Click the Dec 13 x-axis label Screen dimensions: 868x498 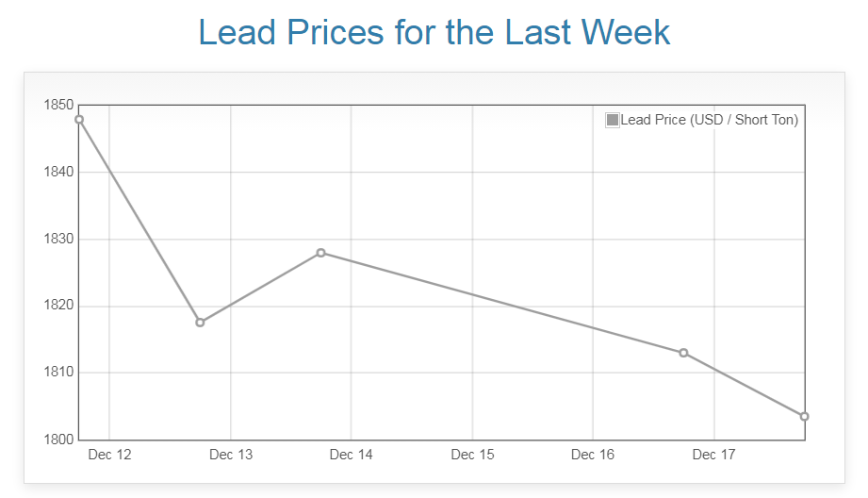pyautogui.click(x=231, y=455)
